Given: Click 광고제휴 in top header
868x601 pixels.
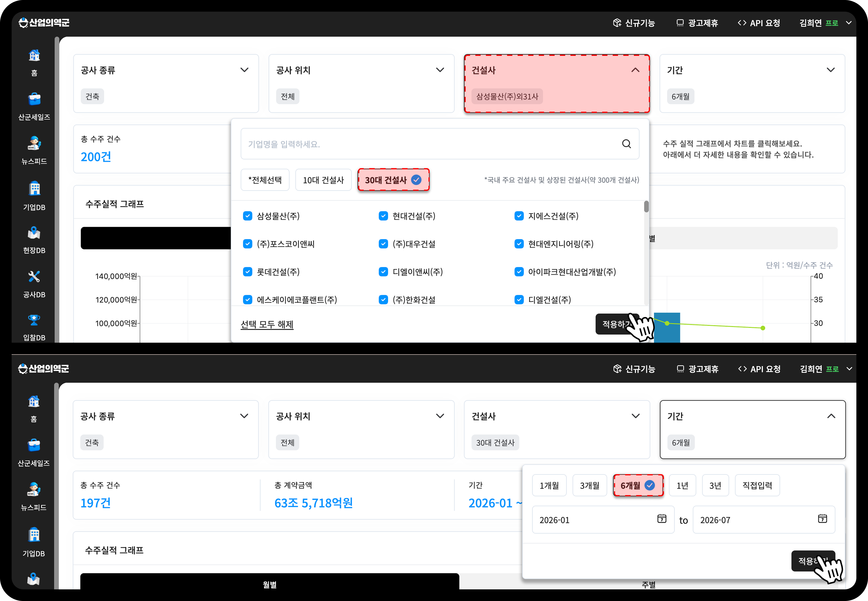Looking at the screenshot, I should (x=697, y=23).
